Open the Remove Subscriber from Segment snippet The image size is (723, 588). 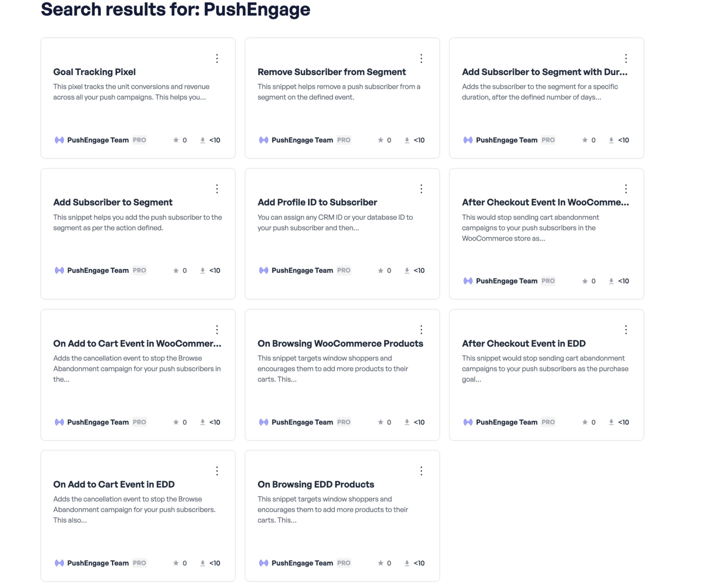(331, 72)
